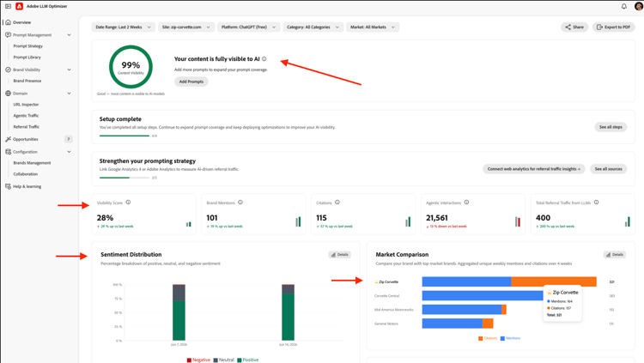Open Prompt Strategy page
Viewport: 644px width, 363px height.
[28, 46]
